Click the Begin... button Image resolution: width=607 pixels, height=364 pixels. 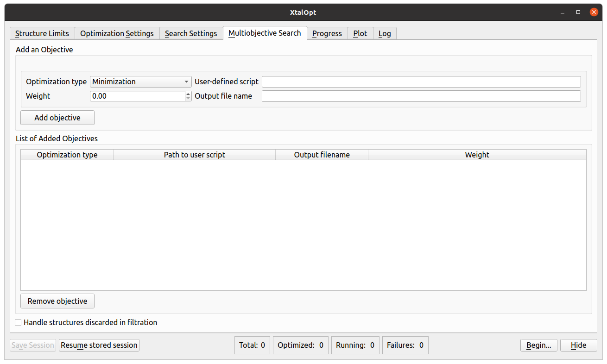point(539,345)
